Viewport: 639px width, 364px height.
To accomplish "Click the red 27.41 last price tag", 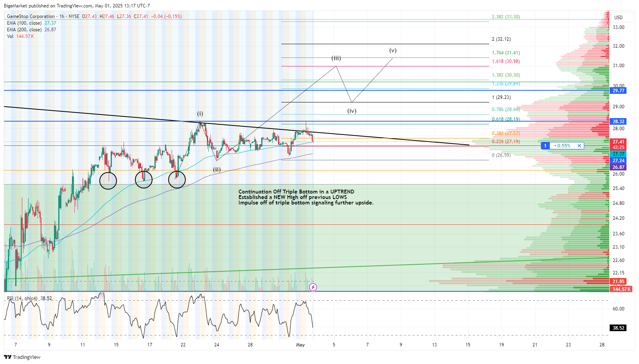I will pos(618,142).
